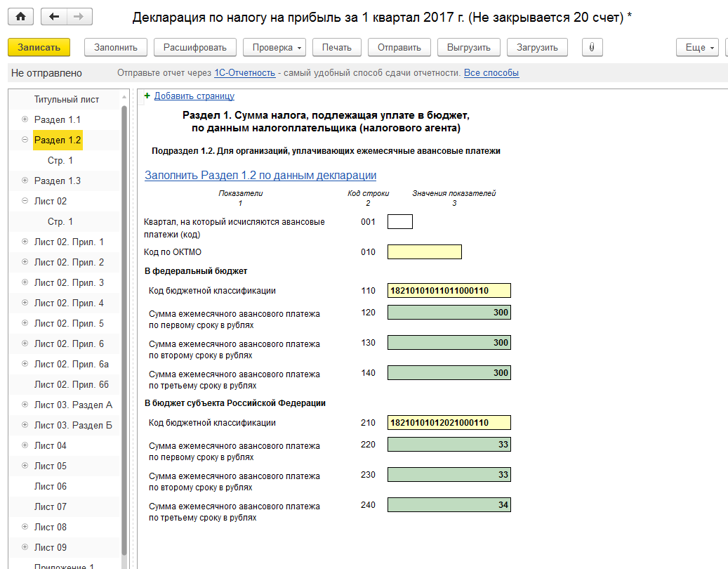
Task: Open the Проверка dropdown button
Action: 274,47
